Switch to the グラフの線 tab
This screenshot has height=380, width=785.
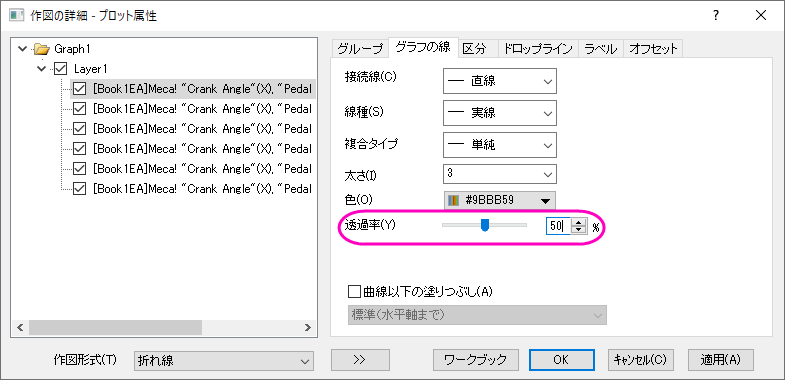click(423, 47)
